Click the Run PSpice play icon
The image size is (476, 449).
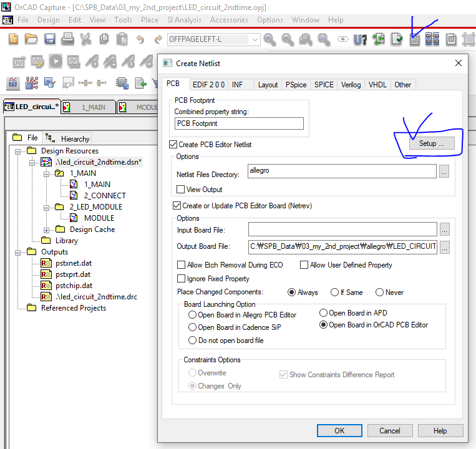coord(56,61)
